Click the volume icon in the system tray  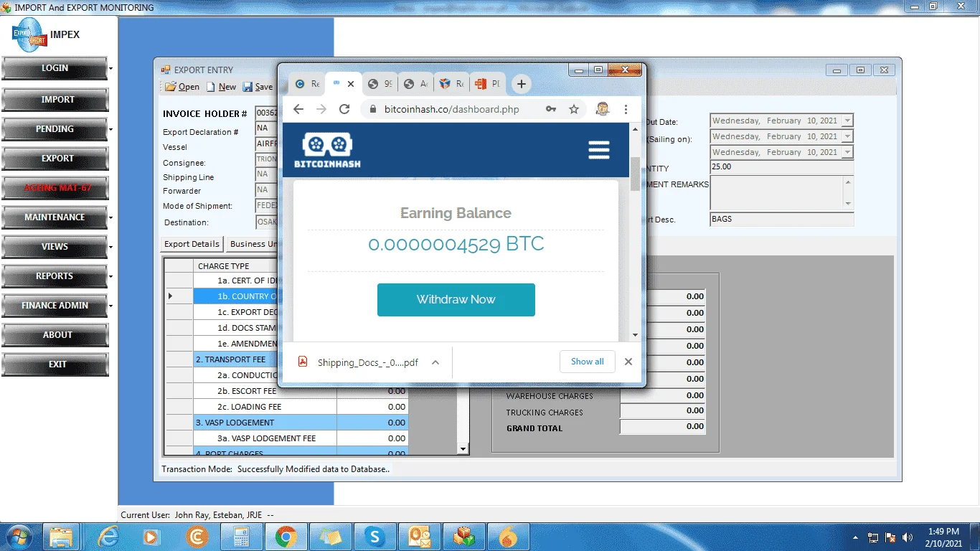[x=908, y=537]
